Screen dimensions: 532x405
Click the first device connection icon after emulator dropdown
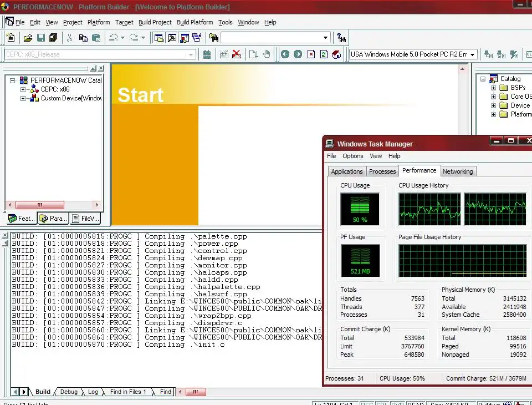click(489, 54)
